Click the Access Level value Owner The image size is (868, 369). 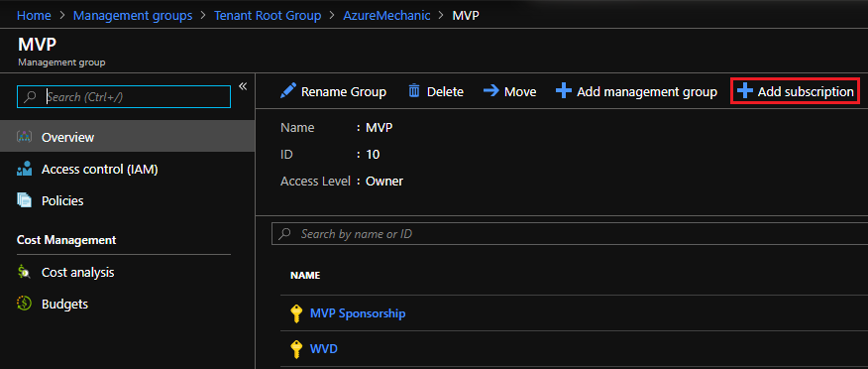pos(384,182)
